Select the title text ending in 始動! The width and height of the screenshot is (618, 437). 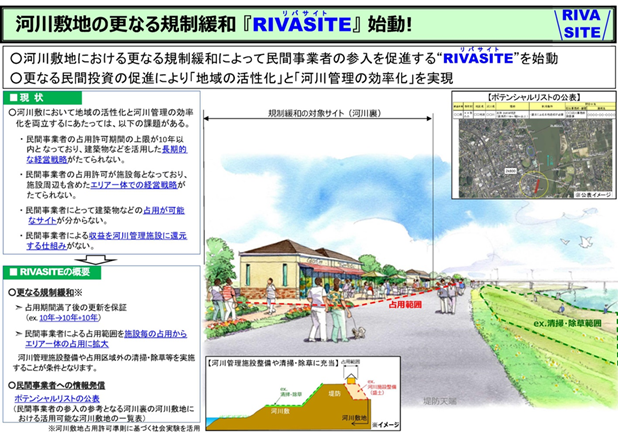coord(213,24)
